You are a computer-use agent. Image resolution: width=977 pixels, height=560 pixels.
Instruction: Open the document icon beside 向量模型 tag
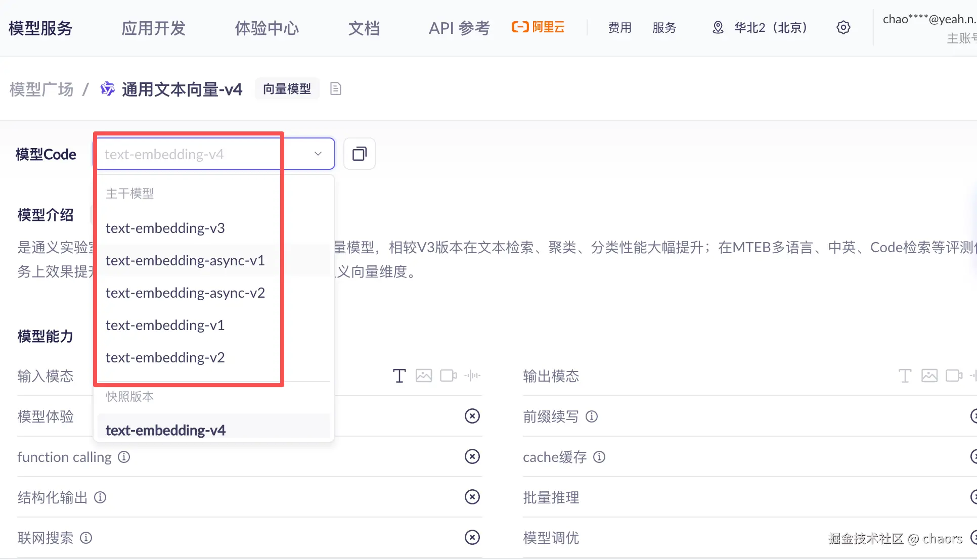(335, 89)
